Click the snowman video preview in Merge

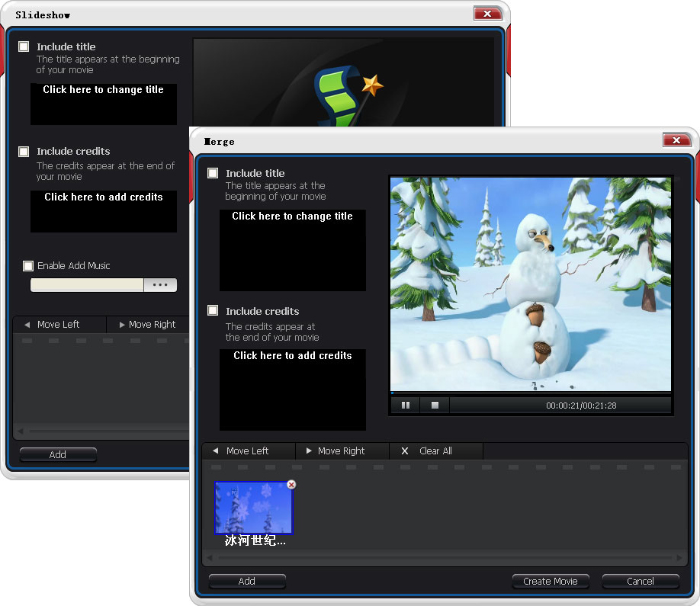(531, 284)
